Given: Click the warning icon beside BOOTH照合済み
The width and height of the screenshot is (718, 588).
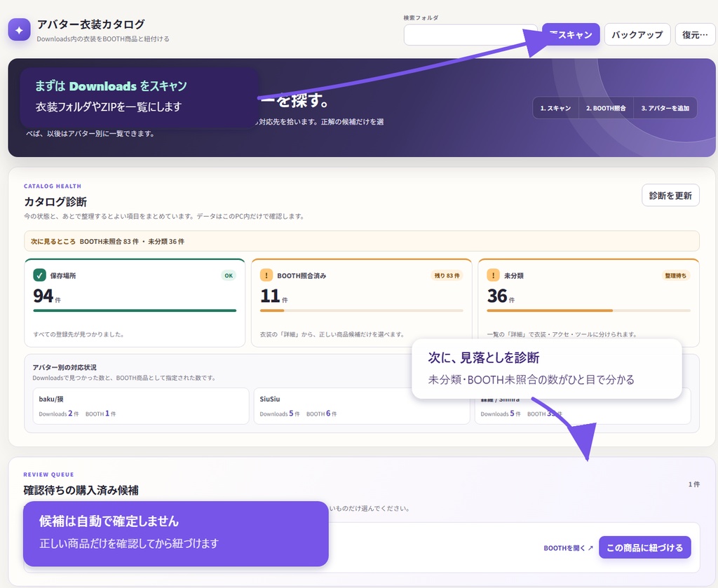Looking at the screenshot, I should click(x=266, y=275).
